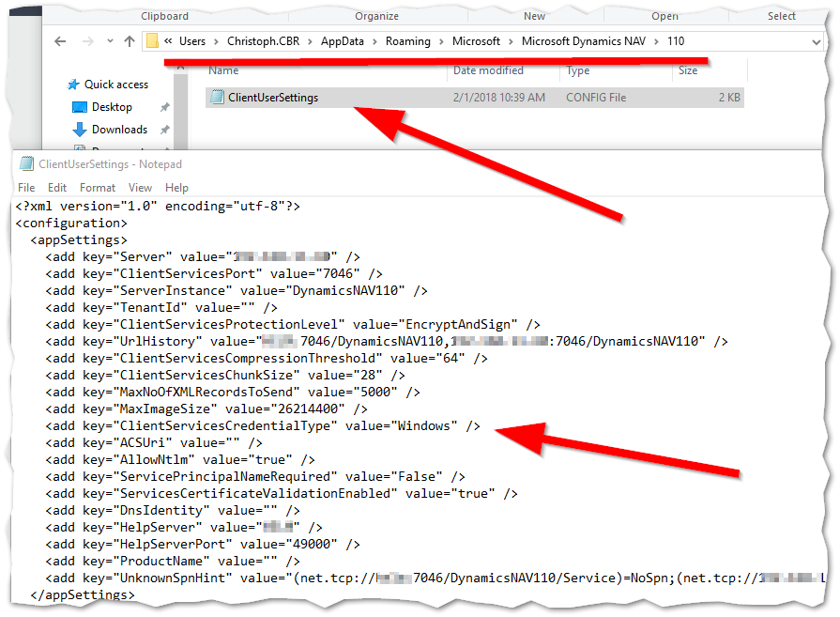Open the Help menu in Notepad
Viewport: 840px width, 617px height.
pos(176,188)
